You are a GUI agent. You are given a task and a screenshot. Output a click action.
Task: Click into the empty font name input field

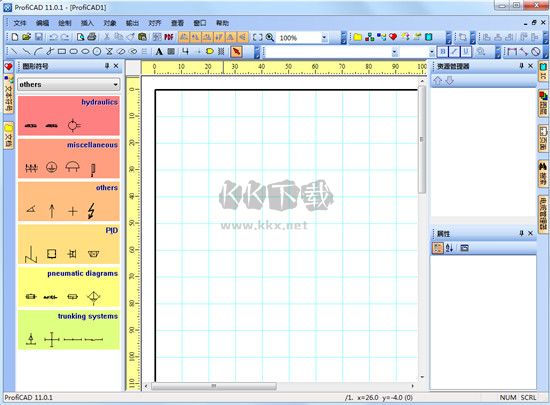click(328, 52)
